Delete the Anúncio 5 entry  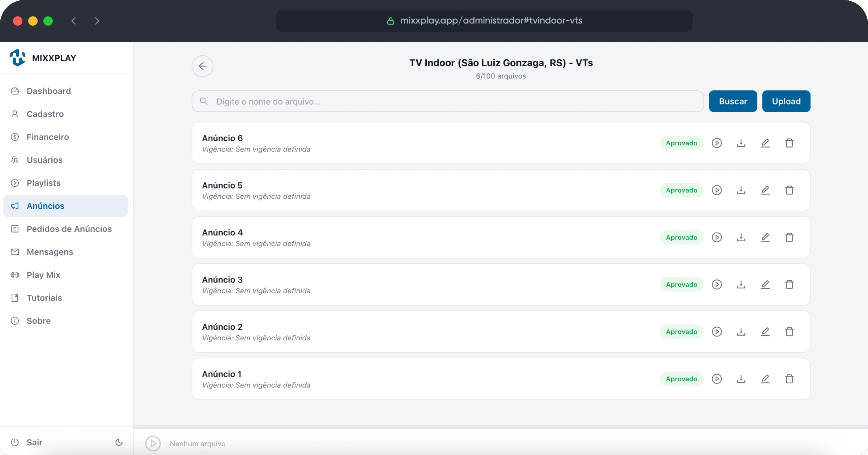click(790, 190)
